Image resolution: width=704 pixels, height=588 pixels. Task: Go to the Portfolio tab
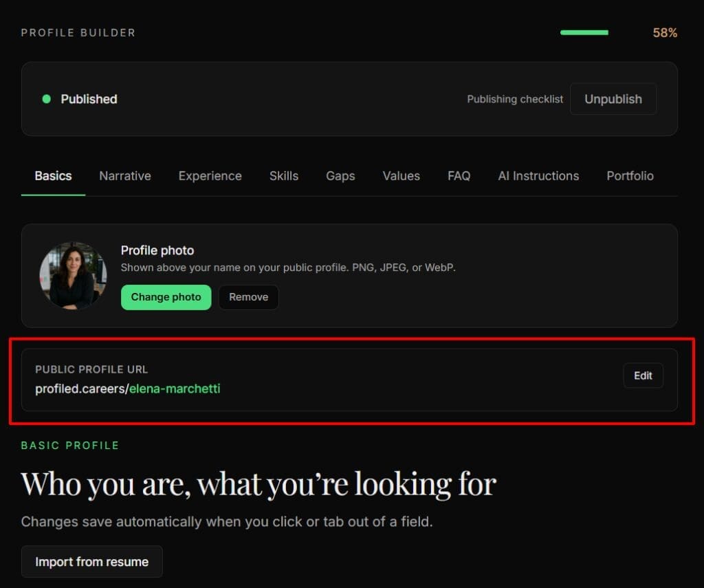point(630,175)
